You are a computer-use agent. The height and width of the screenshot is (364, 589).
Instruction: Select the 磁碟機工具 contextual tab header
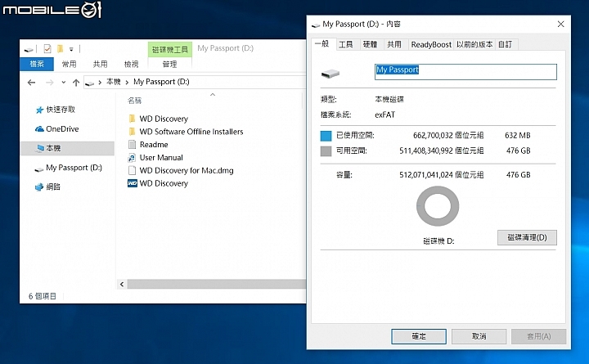[170, 50]
